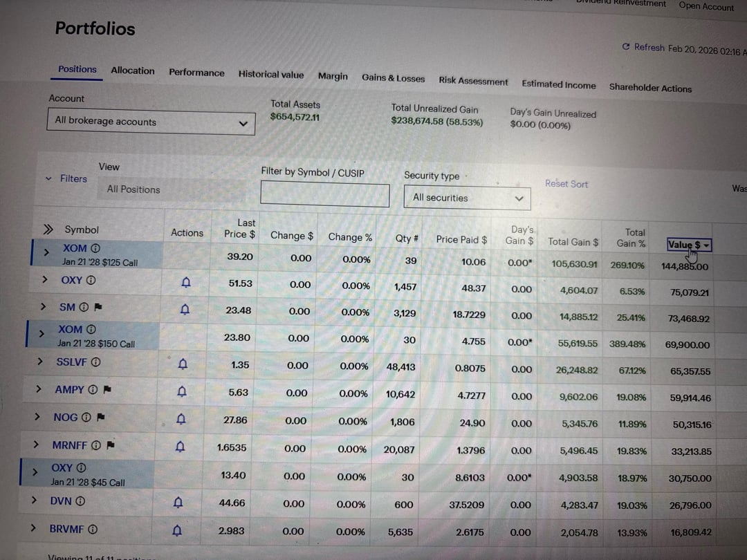Image resolution: width=747 pixels, height=560 pixels.
Task: Click the info icon next to BRVMF
Action: pyautogui.click(x=93, y=529)
